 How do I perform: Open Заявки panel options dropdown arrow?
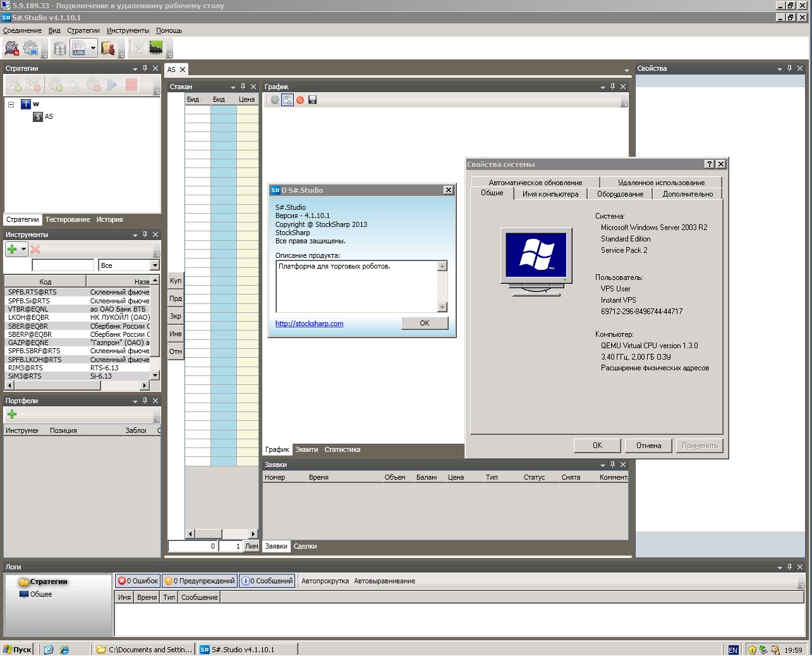click(x=603, y=465)
